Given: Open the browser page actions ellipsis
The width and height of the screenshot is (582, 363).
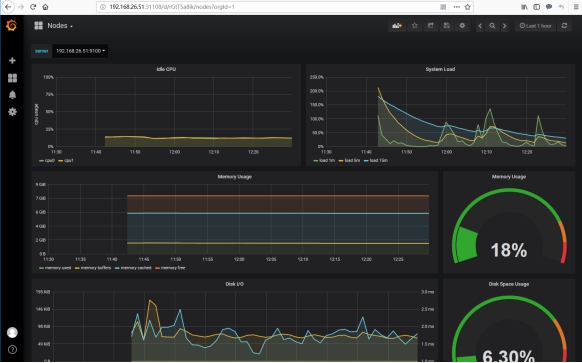Looking at the screenshot, I should pos(457,7).
